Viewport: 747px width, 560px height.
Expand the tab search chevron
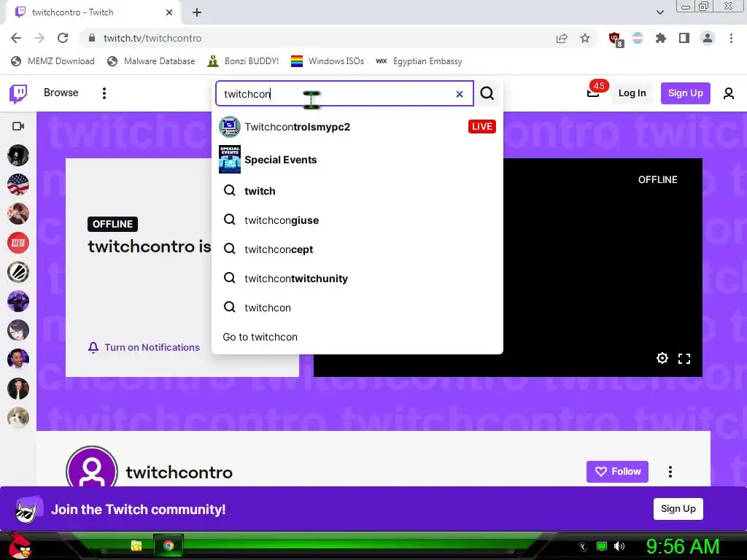coord(660,12)
